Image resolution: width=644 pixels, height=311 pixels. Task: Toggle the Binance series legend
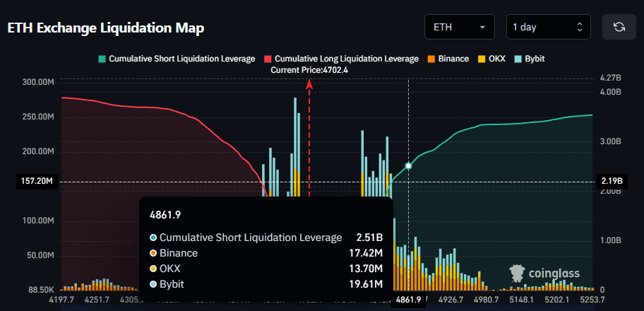(448, 59)
